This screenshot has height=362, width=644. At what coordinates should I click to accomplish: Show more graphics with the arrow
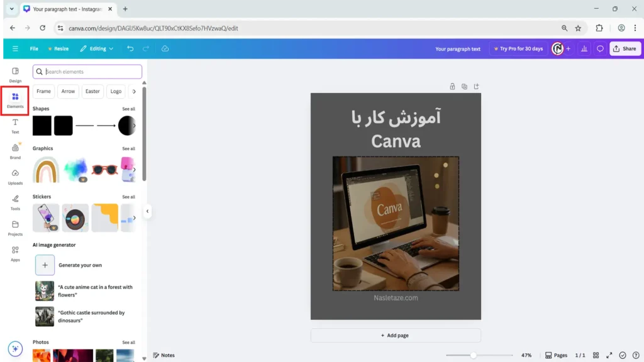(134, 169)
